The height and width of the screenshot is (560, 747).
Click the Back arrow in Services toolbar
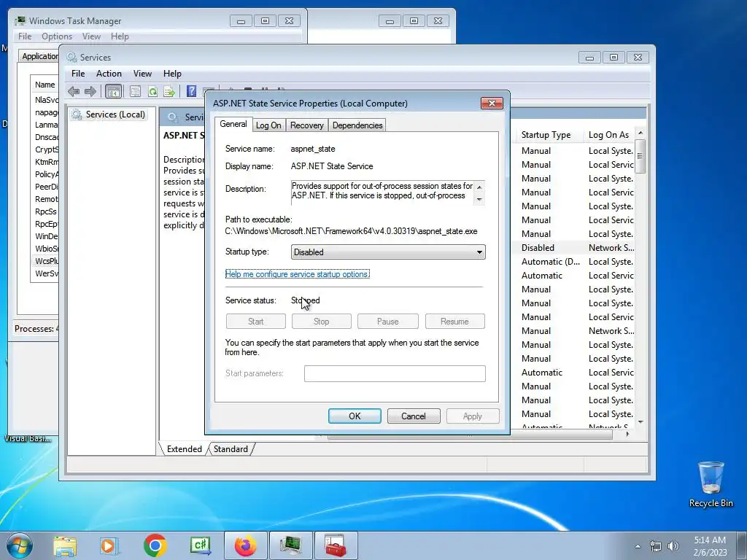click(74, 91)
